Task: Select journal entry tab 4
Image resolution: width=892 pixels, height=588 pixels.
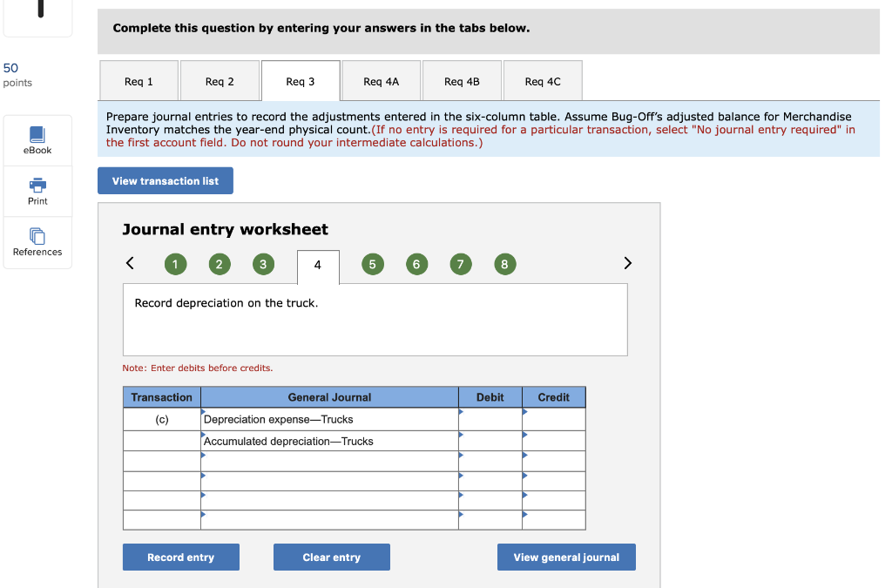Action: click(x=318, y=267)
